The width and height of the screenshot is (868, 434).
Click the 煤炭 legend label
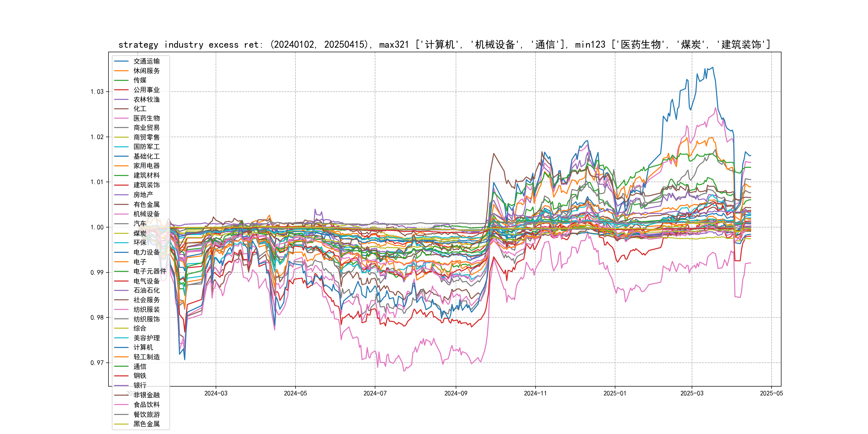tap(140, 233)
